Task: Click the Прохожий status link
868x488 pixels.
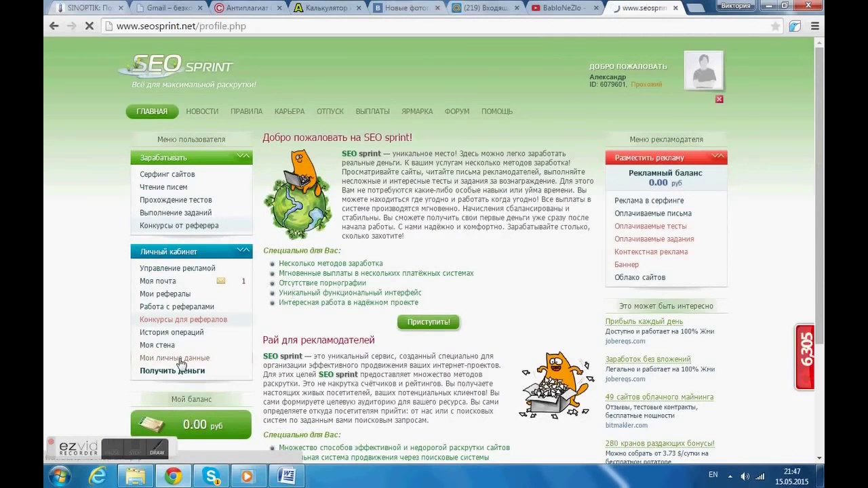Action: coord(646,85)
